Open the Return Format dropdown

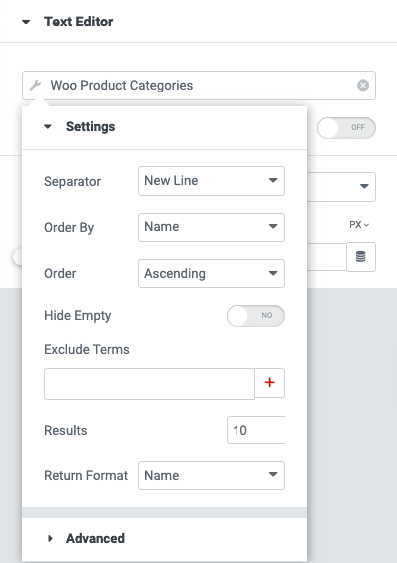[211, 475]
